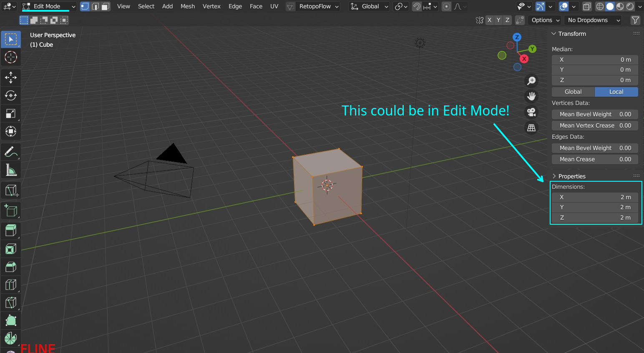This screenshot has width=644, height=353.
Task: Select the Scale tool
Action: 11,113
